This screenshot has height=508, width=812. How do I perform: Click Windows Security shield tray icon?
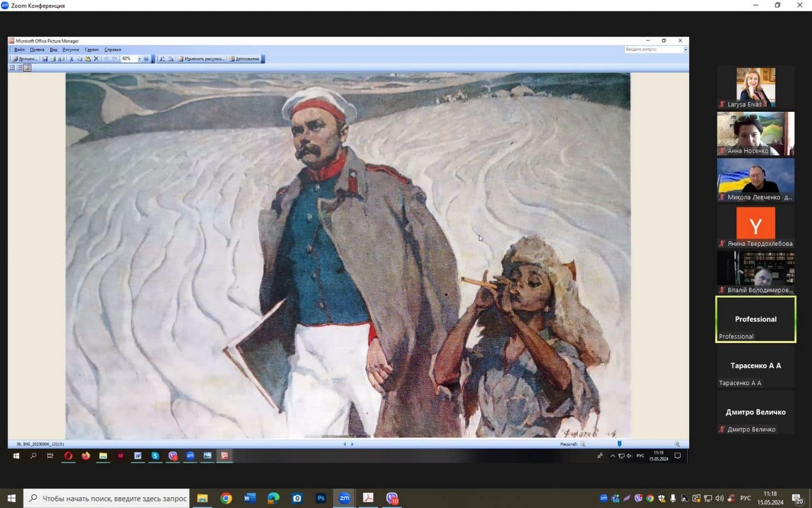click(x=662, y=498)
